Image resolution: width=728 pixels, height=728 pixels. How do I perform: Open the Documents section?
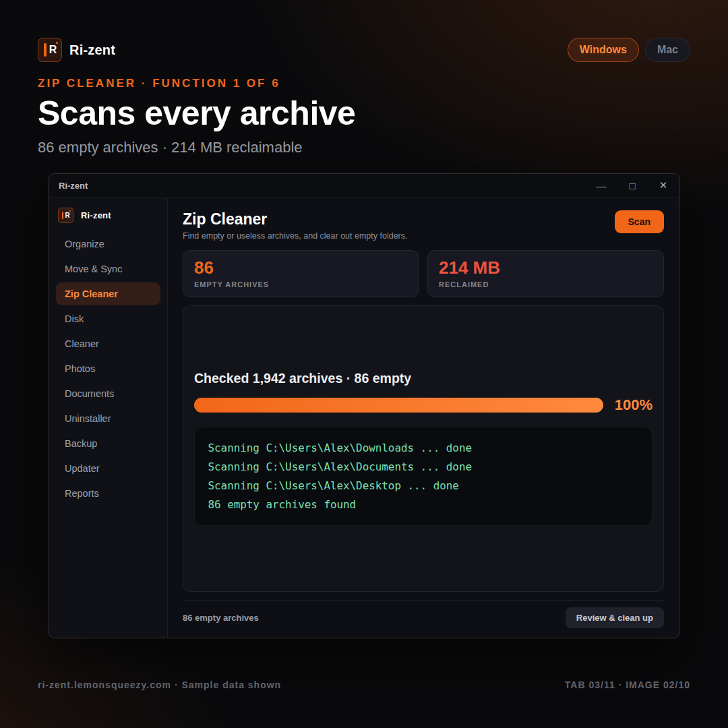point(108,394)
